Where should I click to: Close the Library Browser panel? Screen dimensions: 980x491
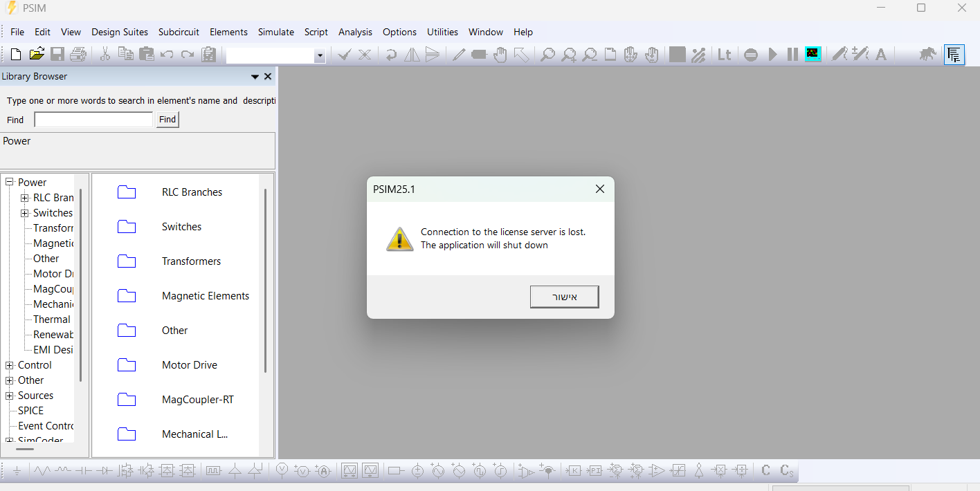click(268, 77)
